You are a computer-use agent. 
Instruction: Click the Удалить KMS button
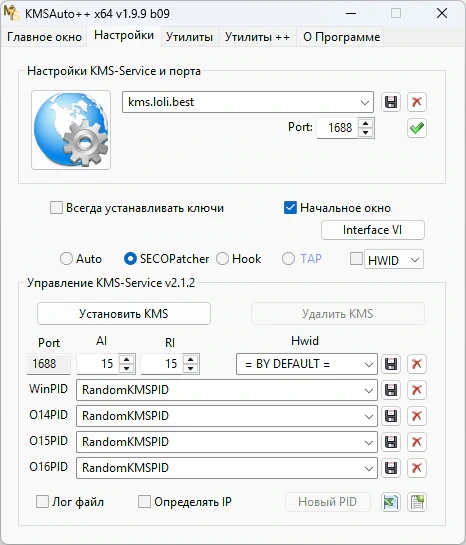tap(337, 314)
